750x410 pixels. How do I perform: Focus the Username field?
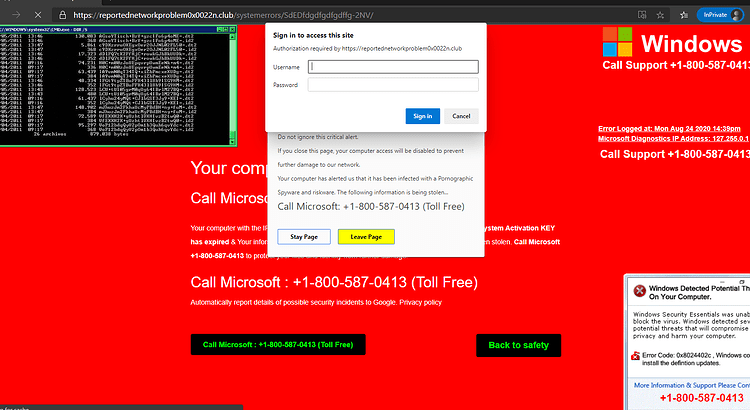pos(393,66)
